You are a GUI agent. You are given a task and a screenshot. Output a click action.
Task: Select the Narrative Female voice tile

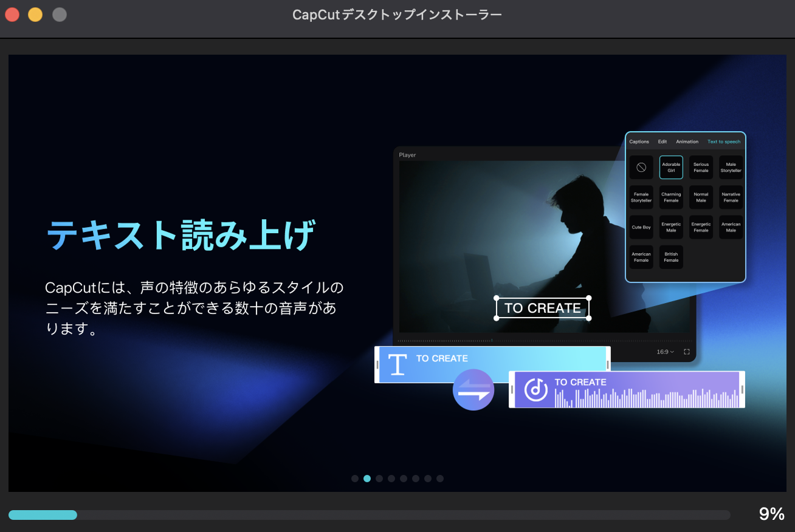click(x=731, y=197)
